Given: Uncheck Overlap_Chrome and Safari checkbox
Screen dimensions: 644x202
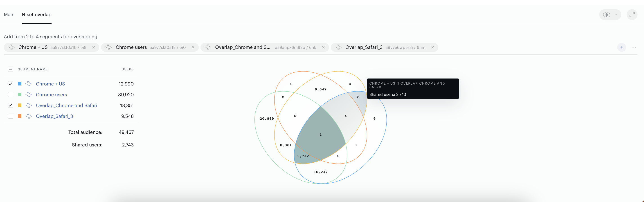Looking at the screenshot, I should coord(11,105).
